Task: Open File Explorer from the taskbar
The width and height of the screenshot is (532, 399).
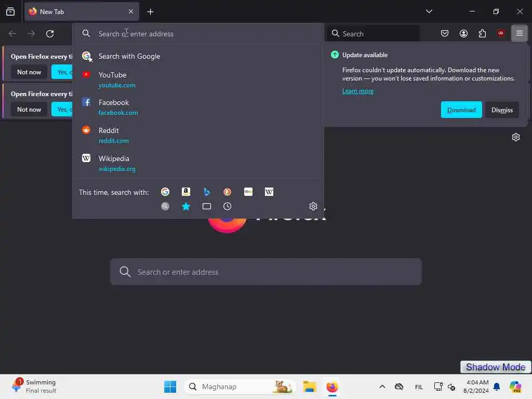Action: pos(310,387)
